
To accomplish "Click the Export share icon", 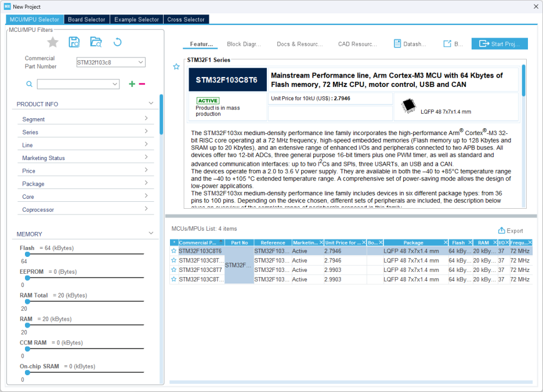I will click(x=501, y=230).
